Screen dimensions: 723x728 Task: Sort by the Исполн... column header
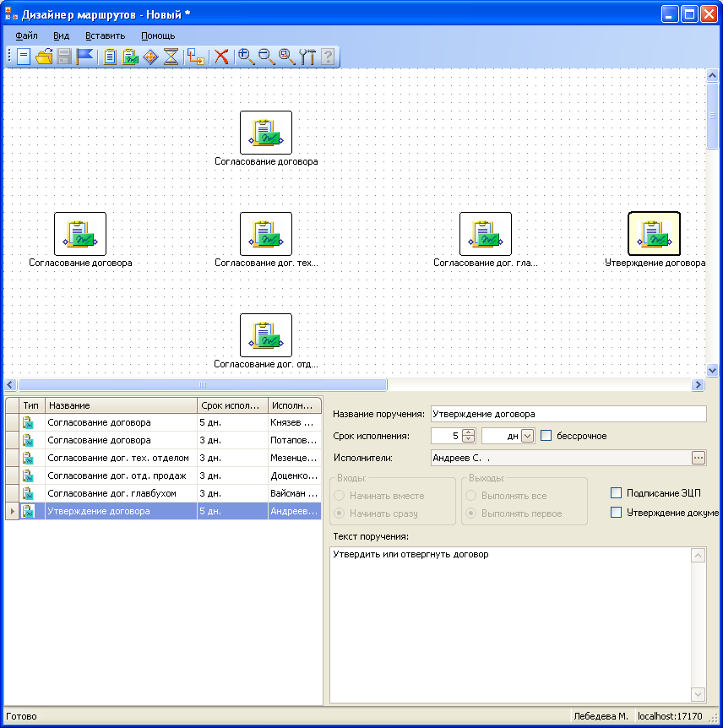tap(295, 405)
